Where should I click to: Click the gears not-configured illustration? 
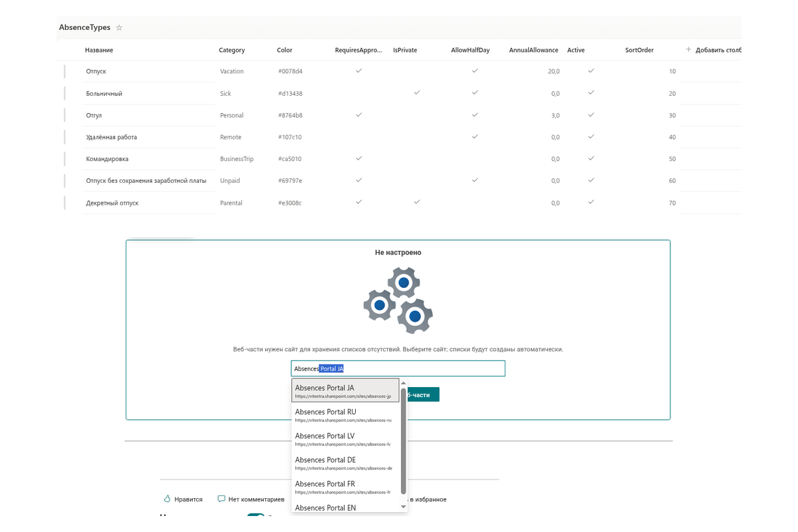pyautogui.click(x=398, y=300)
